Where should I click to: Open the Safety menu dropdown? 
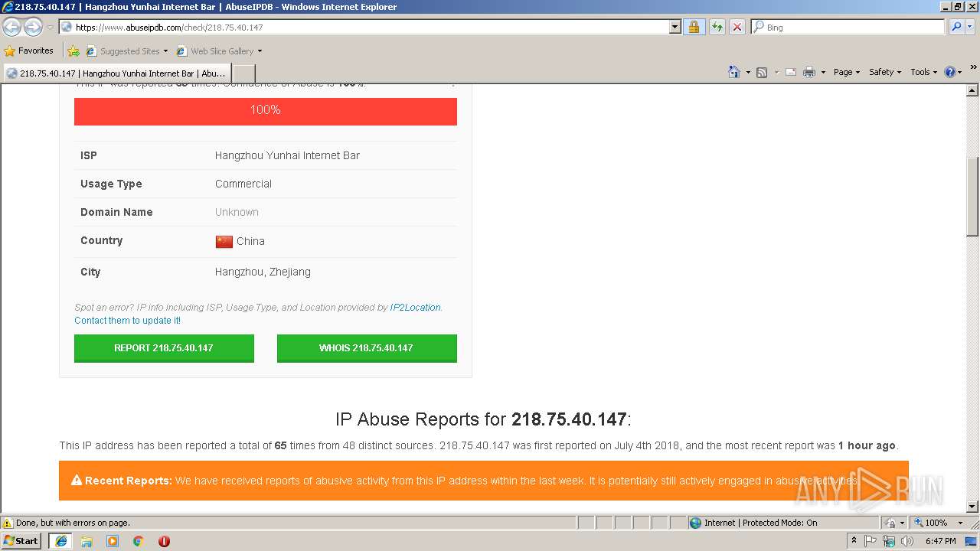885,72
